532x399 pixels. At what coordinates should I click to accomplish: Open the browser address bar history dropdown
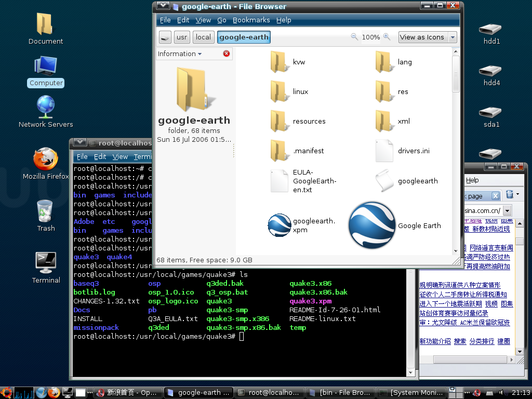click(507, 211)
